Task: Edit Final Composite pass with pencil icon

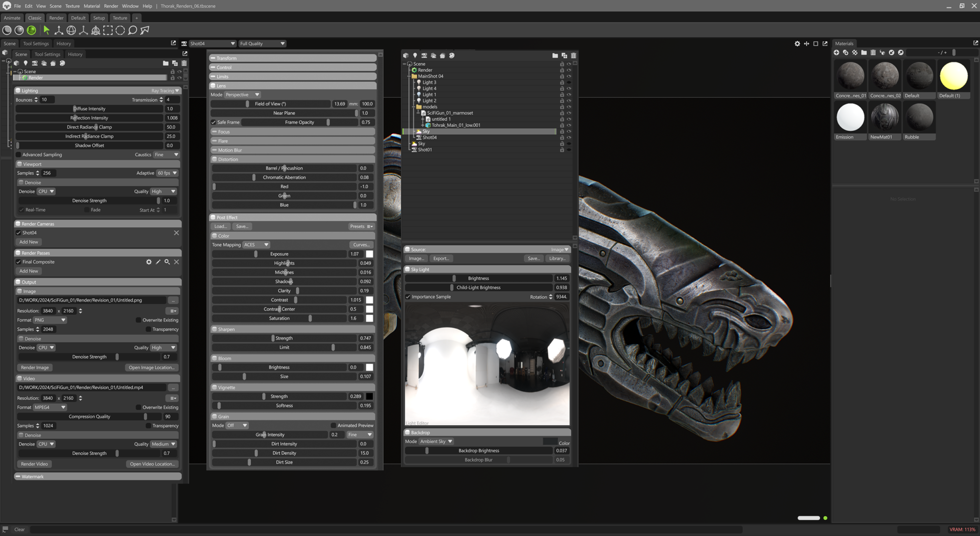Action: [158, 262]
